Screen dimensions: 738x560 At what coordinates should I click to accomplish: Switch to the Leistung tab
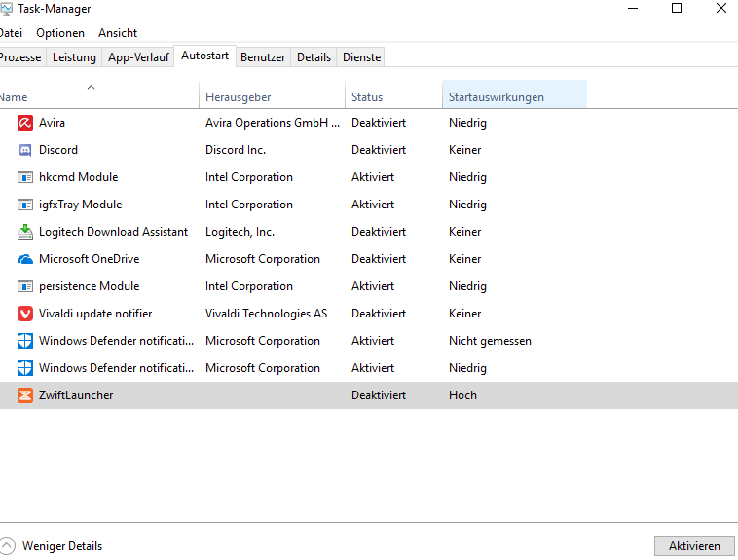point(74,57)
